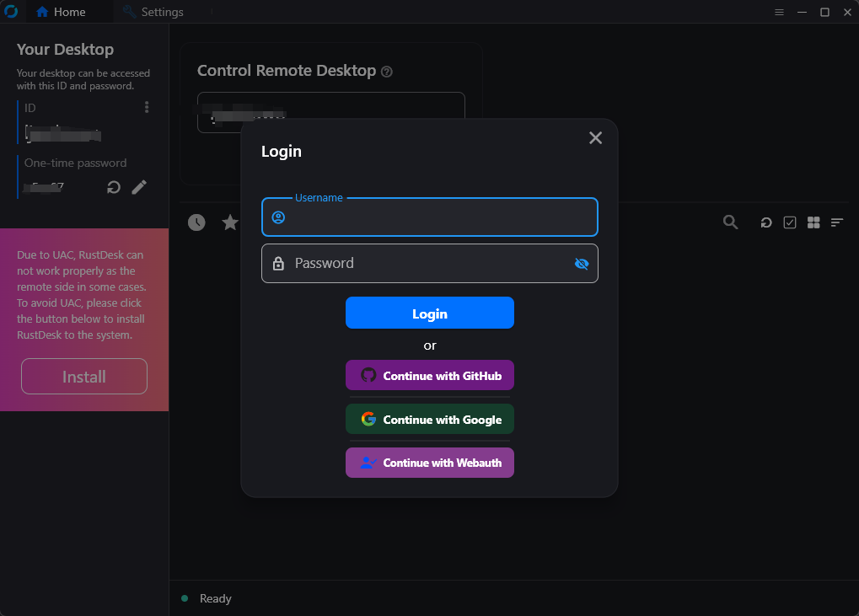
Task: Regenerate the one-time password with refresh icon
Action: 114,187
